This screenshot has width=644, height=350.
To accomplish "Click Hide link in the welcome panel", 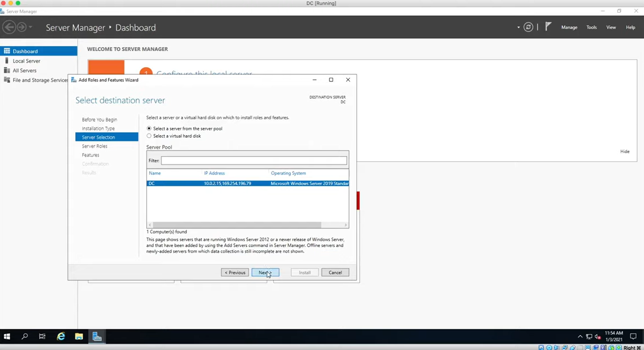I will 625,152.
